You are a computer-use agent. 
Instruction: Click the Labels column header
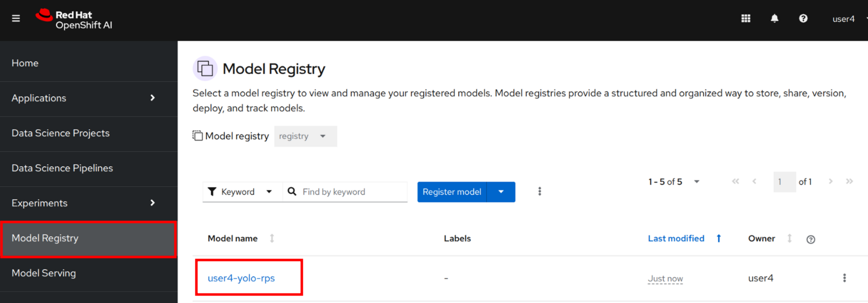[457, 238]
